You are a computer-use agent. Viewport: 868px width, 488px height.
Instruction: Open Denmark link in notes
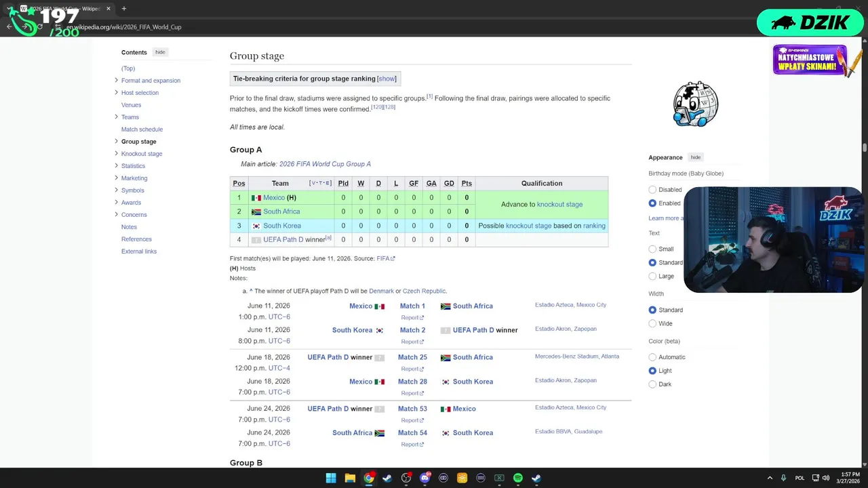[381, 291]
